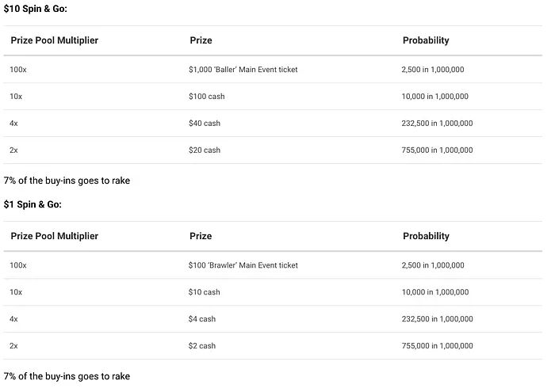Click 755,000 in 1,000,000 in the $10 table
Image resolution: width=555 pixels, height=392 pixels.
pos(438,150)
